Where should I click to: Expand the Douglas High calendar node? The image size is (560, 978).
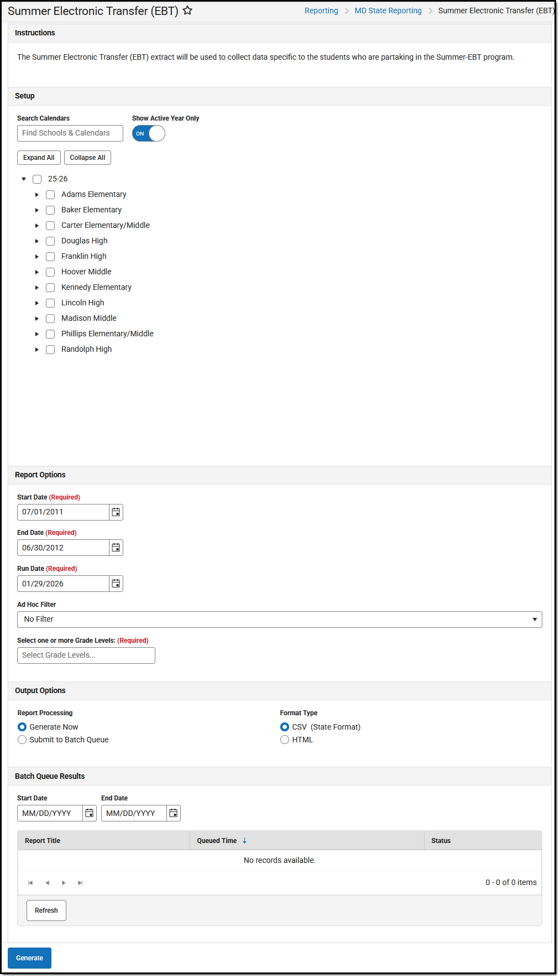point(36,241)
